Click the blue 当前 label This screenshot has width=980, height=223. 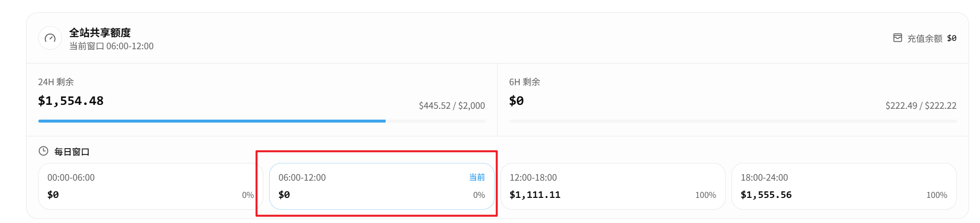tap(477, 177)
